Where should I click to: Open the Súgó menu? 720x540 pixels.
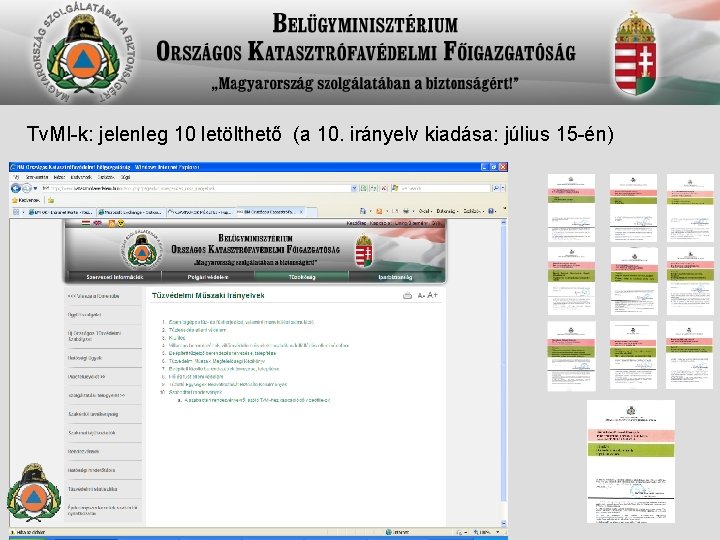[x=125, y=177]
